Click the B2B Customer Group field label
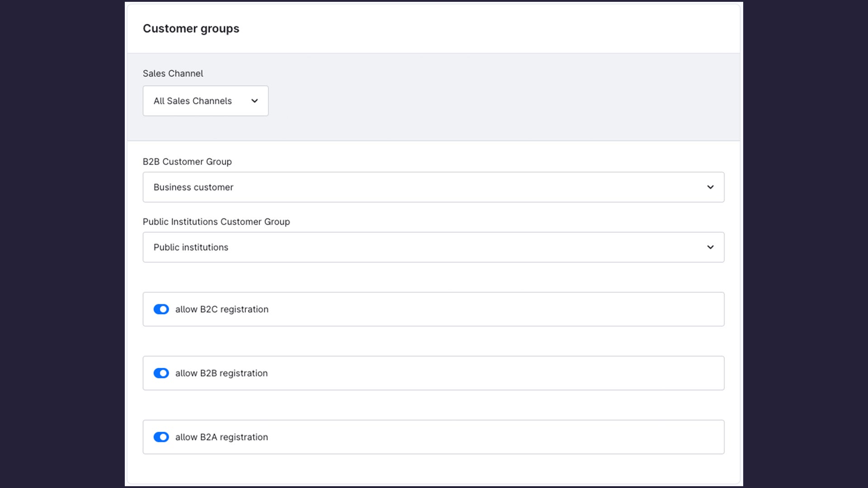Image resolution: width=868 pixels, height=488 pixels. point(187,161)
